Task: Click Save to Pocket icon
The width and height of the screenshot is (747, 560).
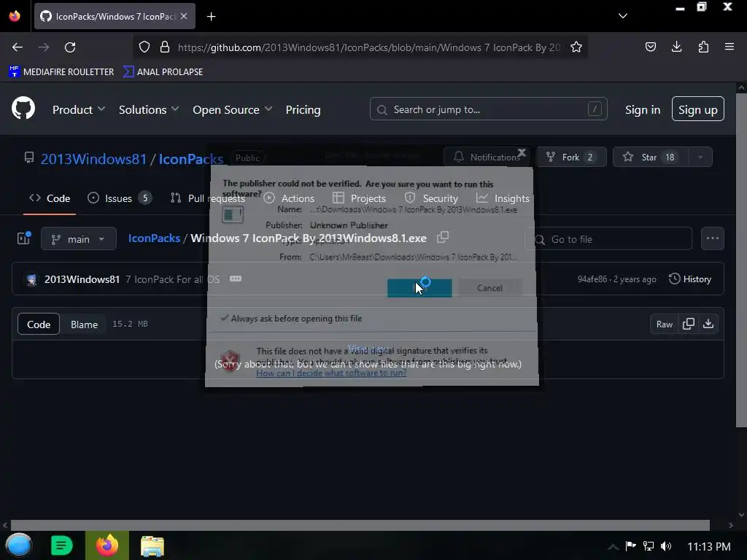Action: pyautogui.click(x=650, y=47)
